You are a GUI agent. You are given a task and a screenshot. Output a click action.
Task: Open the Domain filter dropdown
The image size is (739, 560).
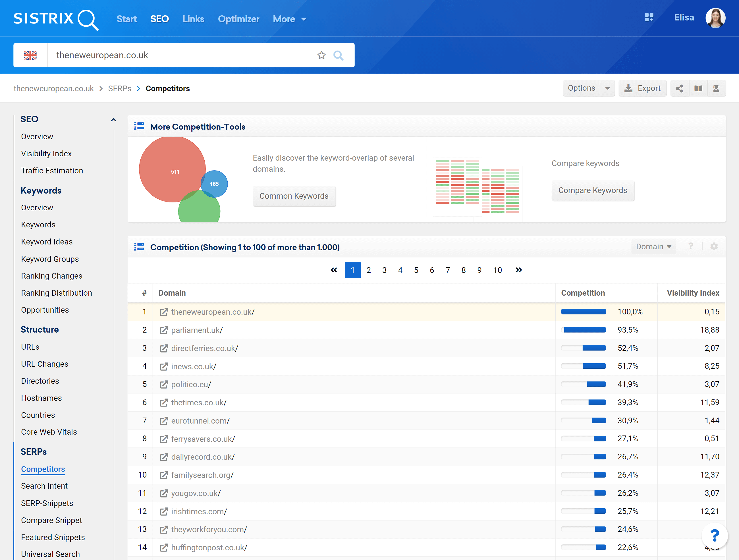click(x=653, y=246)
